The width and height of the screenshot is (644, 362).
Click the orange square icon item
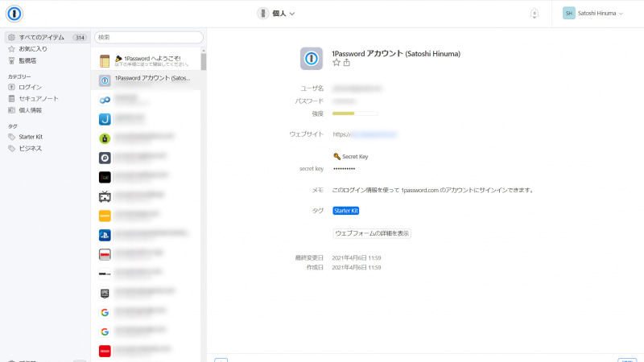click(105, 216)
